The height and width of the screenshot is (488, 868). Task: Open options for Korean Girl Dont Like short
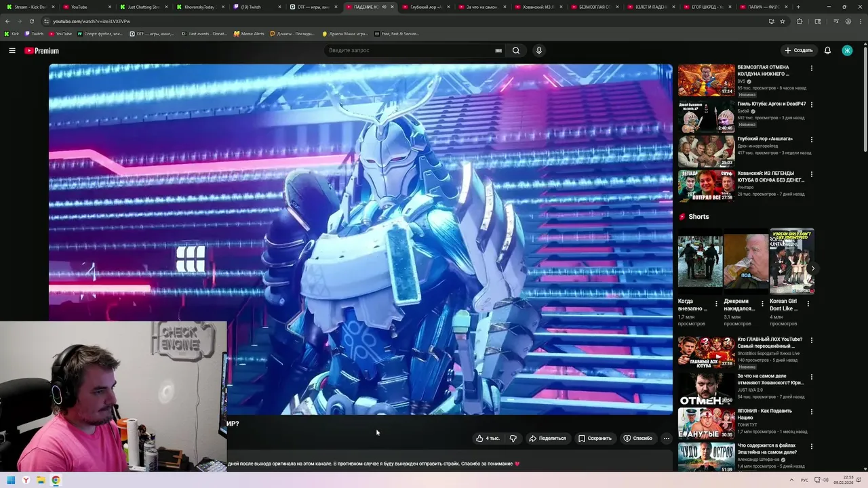(808, 304)
